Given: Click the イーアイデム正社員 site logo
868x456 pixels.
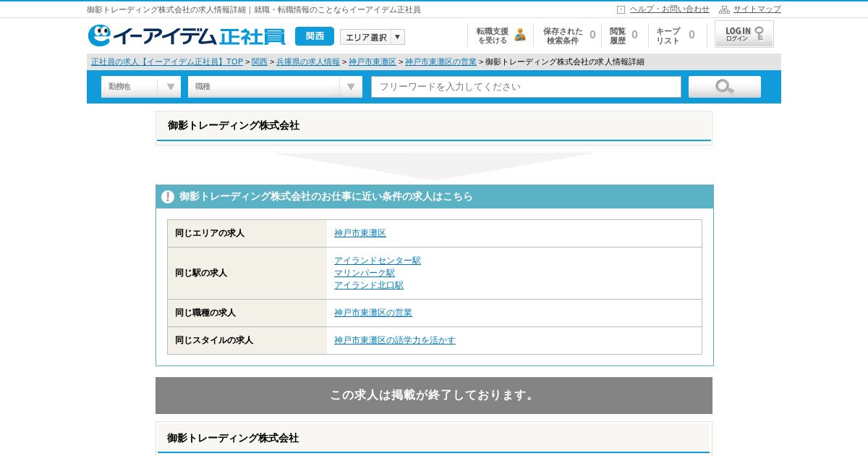Looking at the screenshot, I should (x=187, y=35).
